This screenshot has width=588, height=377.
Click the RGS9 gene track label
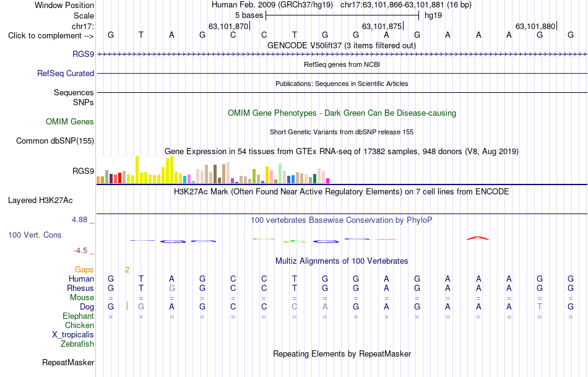point(84,54)
